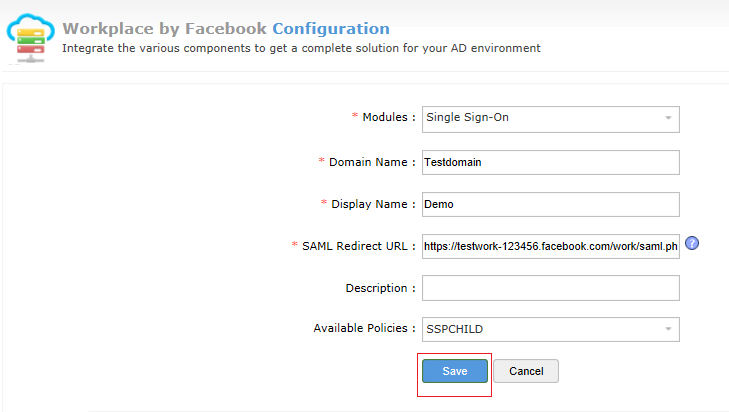Open the Available Policies SSPCHILD dropdown

pos(540,329)
